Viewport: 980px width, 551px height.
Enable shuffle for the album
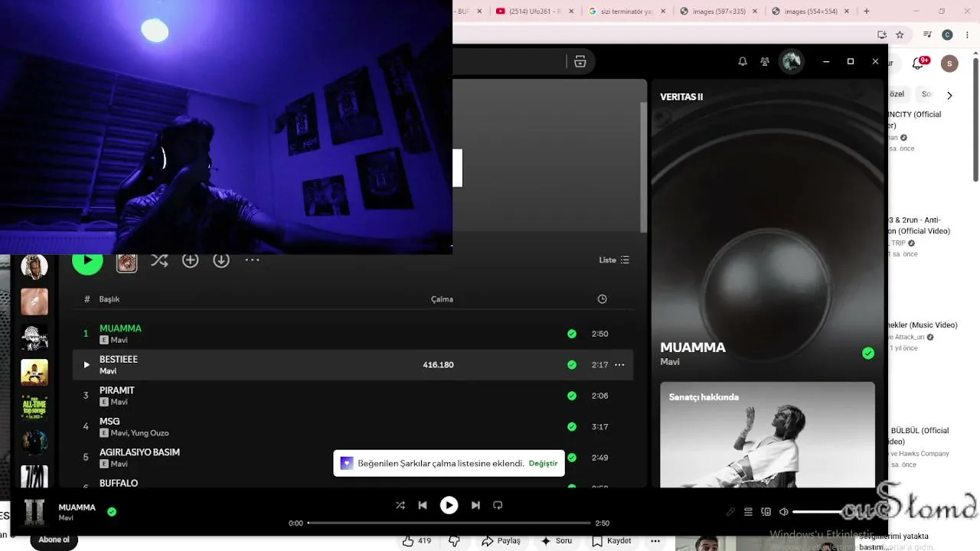(159, 260)
